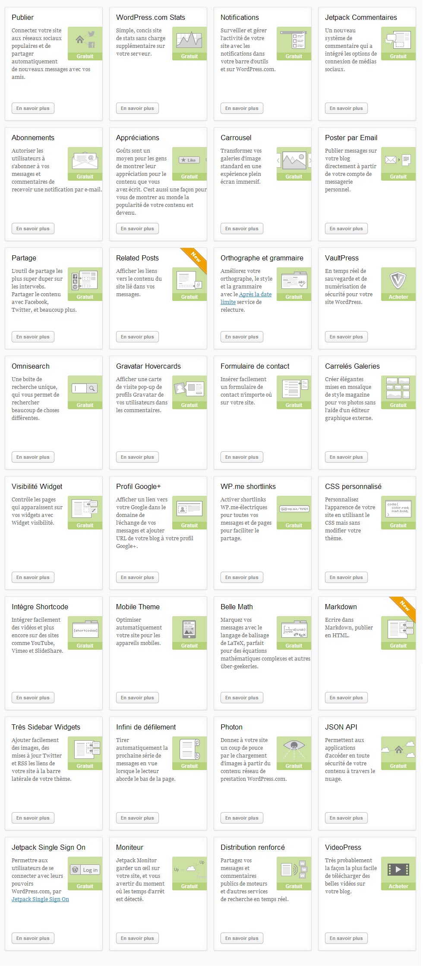Select the Orthographe et grammaire ABC icon
The width and height of the screenshot is (423, 980).
(x=294, y=280)
